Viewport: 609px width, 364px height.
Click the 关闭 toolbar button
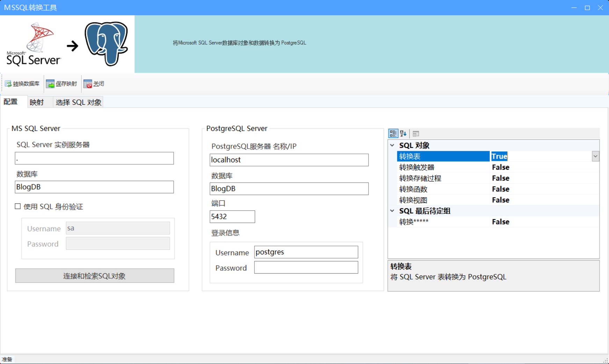[94, 84]
